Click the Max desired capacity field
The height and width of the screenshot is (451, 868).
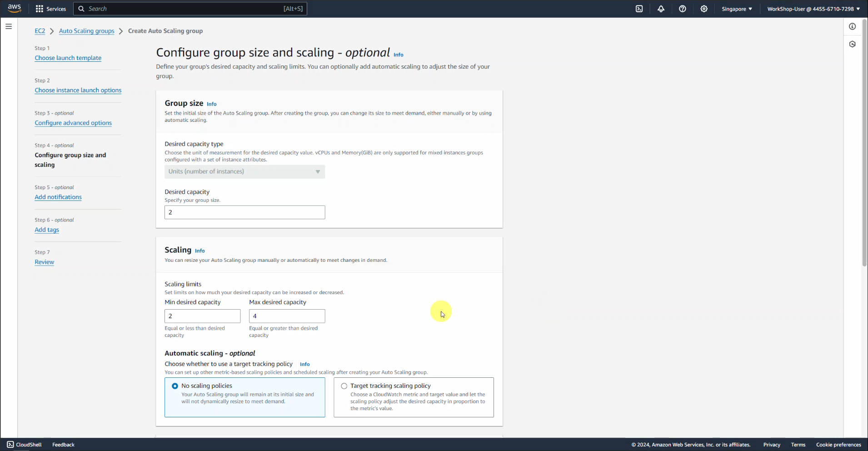point(287,316)
